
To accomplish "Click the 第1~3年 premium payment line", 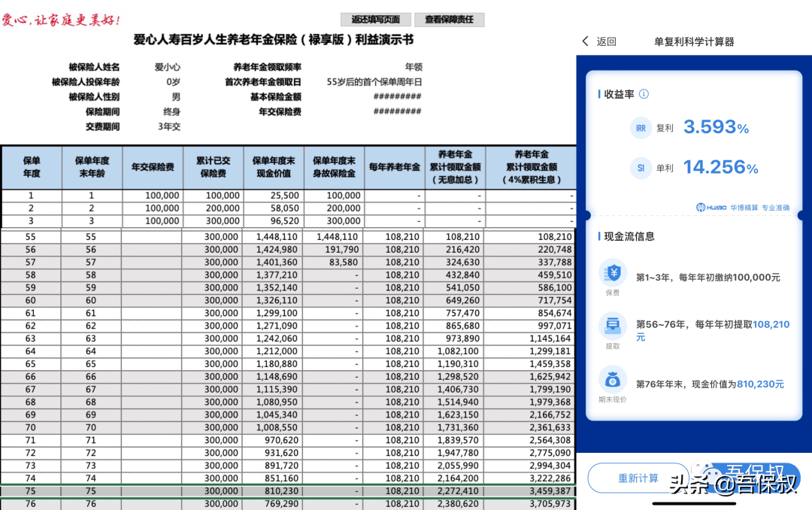I will (708, 278).
